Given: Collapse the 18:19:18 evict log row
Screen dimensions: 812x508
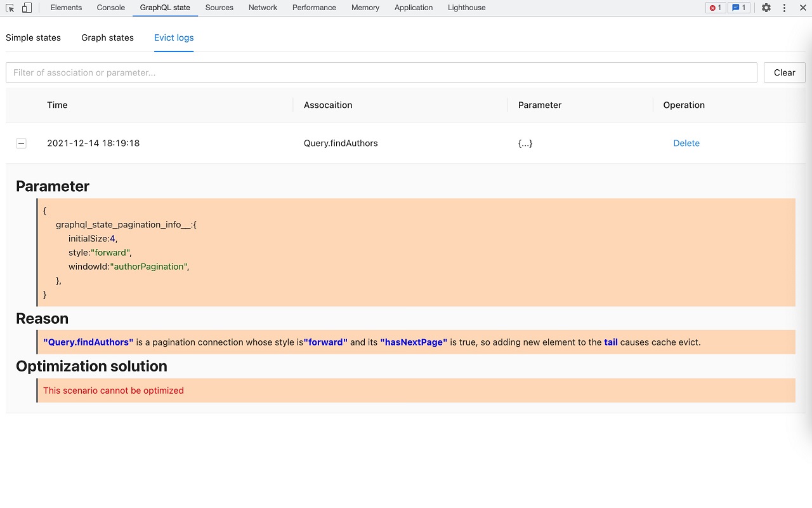Looking at the screenshot, I should 21,143.
